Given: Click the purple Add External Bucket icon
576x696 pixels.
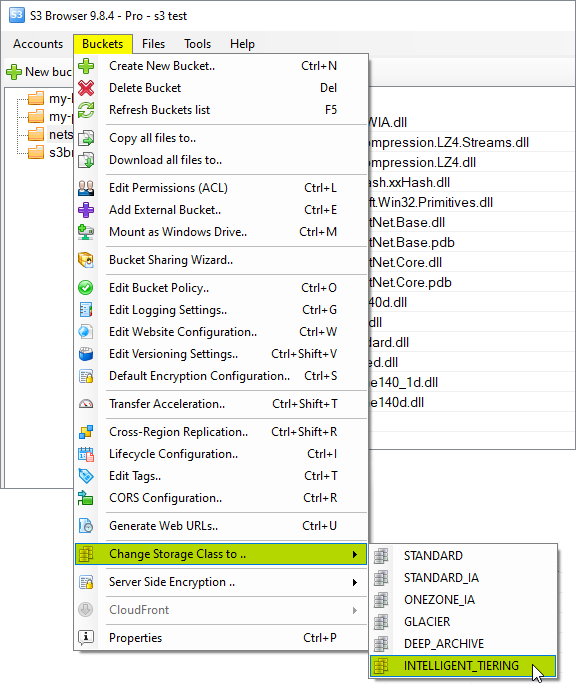Looking at the screenshot, I should 86,210.
